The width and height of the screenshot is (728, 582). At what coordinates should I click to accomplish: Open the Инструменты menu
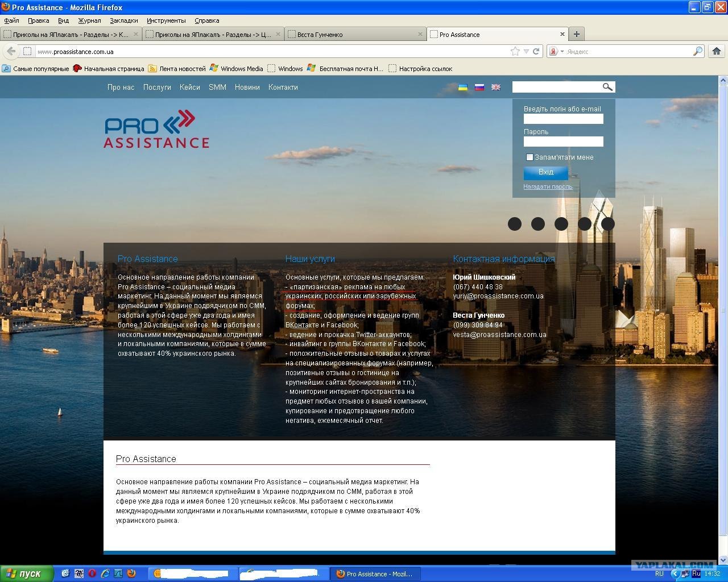click(x=166, y=20)
